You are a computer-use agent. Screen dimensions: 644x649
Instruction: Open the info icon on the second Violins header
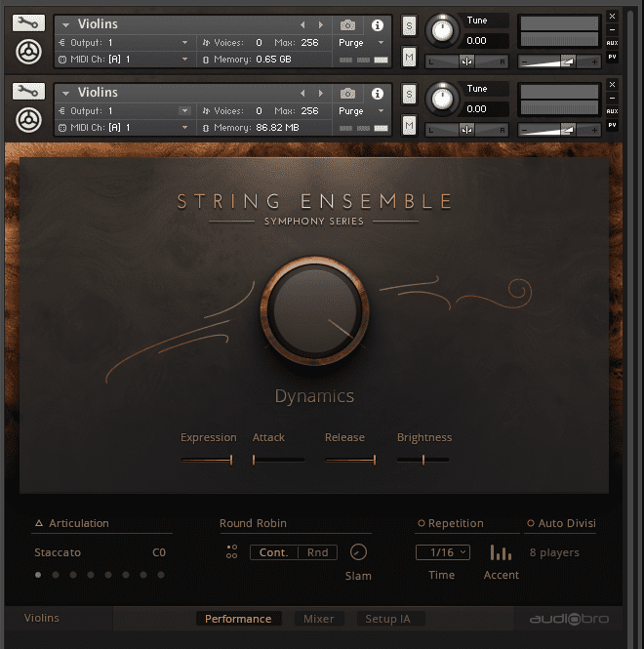pos(378,94)
